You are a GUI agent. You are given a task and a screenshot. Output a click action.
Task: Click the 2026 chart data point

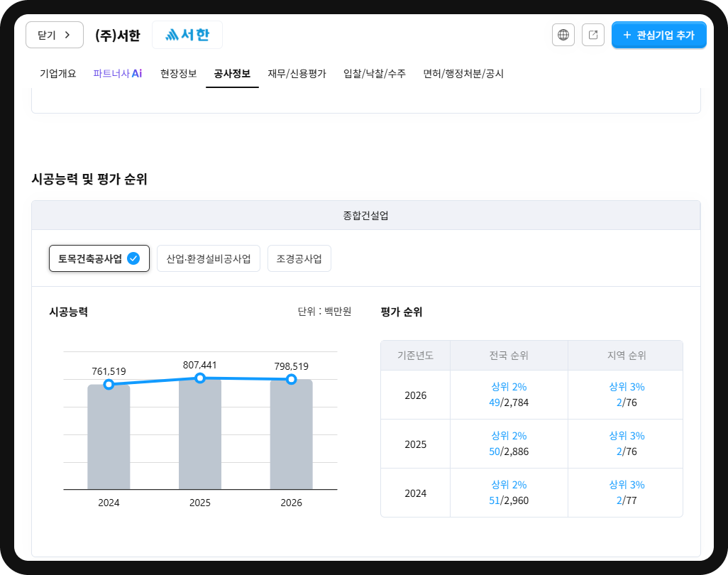point(291,380)
